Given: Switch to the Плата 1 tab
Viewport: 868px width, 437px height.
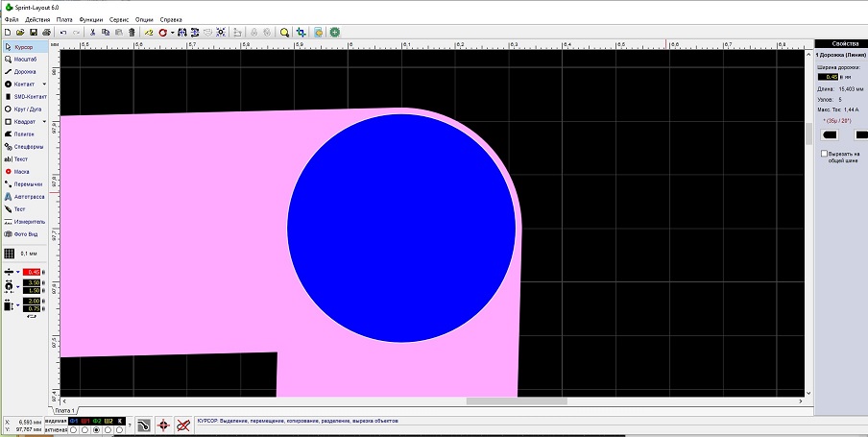Looking at the screenshot, I should point(63,410).
